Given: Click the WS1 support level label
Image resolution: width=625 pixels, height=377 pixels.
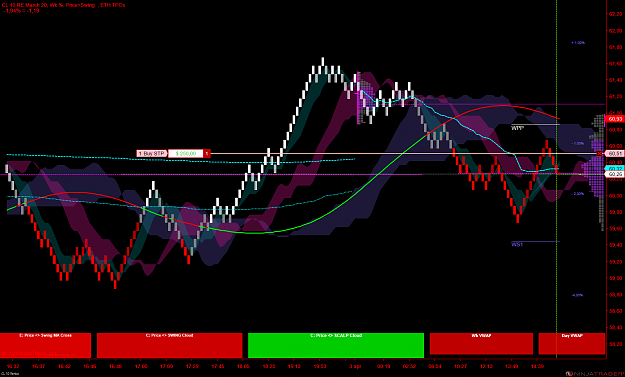Looking at the screenshot, I should pyautogui.click(x=517, y=245).
